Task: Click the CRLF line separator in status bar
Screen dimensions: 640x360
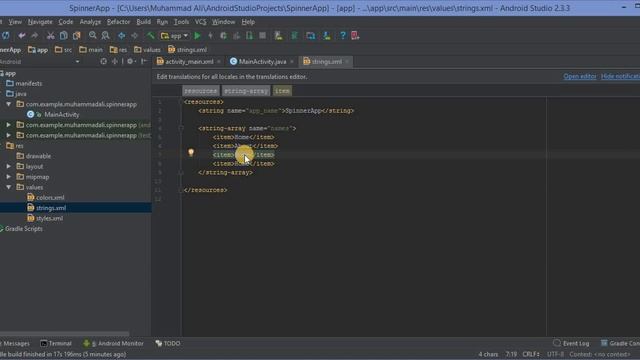Action: point(531,354)
